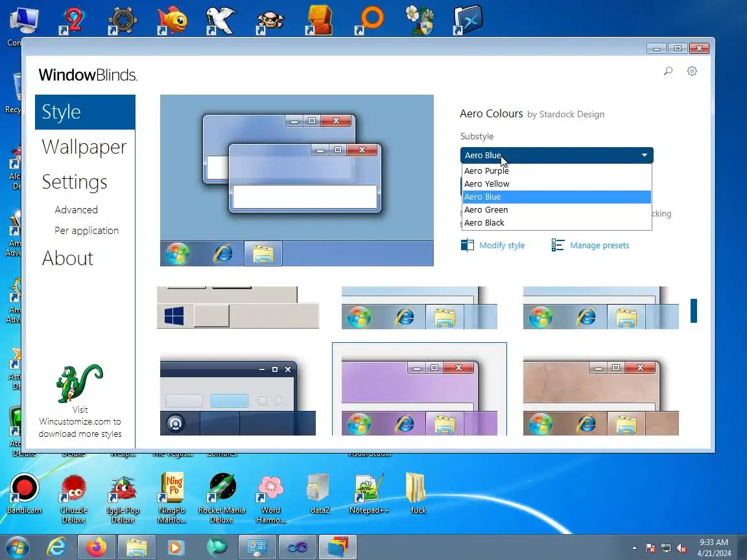Click the WindowBlinds taskbar button

[338, 547]
